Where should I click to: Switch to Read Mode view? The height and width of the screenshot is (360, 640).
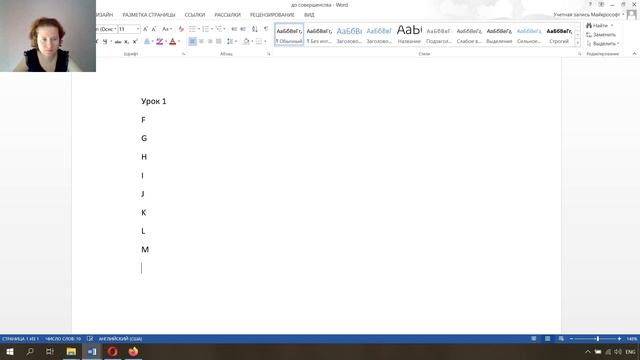click(533, 339)
